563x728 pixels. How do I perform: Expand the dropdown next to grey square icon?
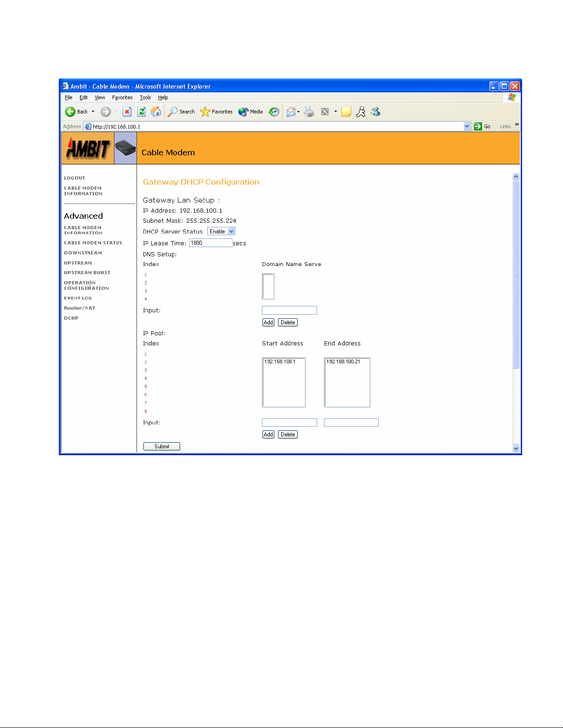pos(336,112)
